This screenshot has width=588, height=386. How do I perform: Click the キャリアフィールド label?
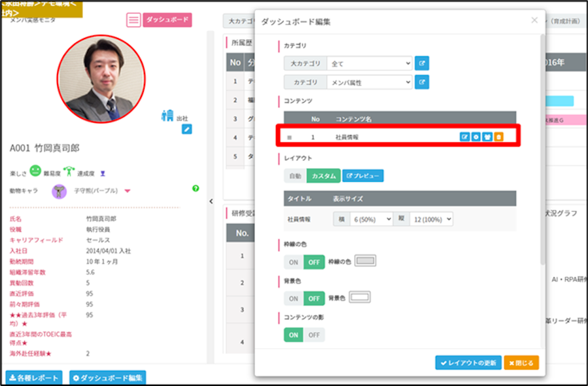point(37,240)
